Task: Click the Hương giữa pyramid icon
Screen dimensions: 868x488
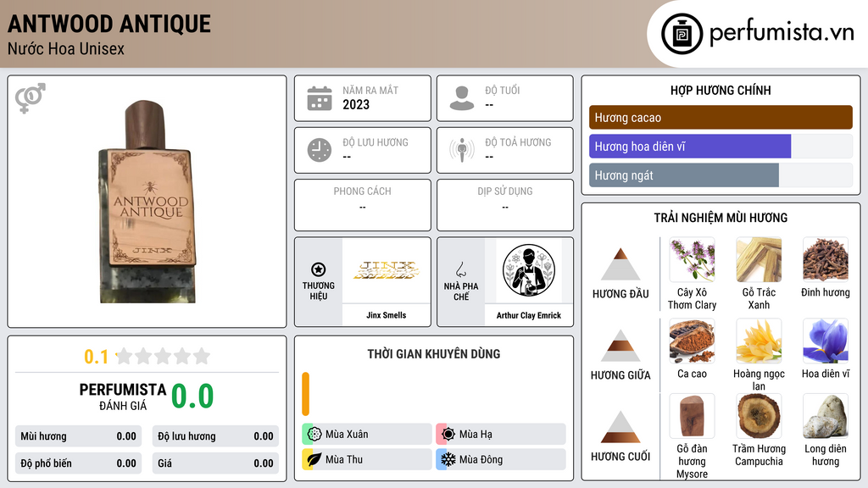Action: (620, 346)
